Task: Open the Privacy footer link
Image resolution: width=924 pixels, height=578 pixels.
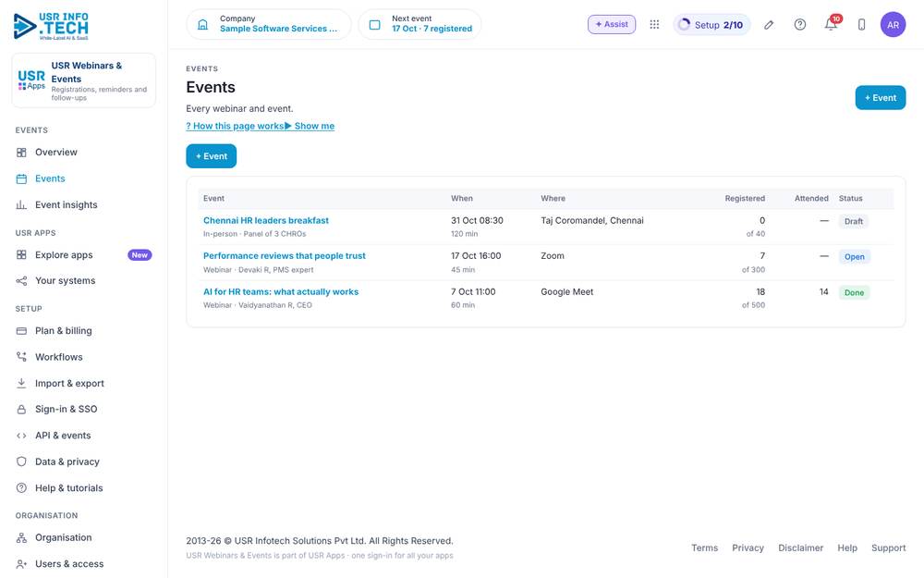Action: pos(748,547)
